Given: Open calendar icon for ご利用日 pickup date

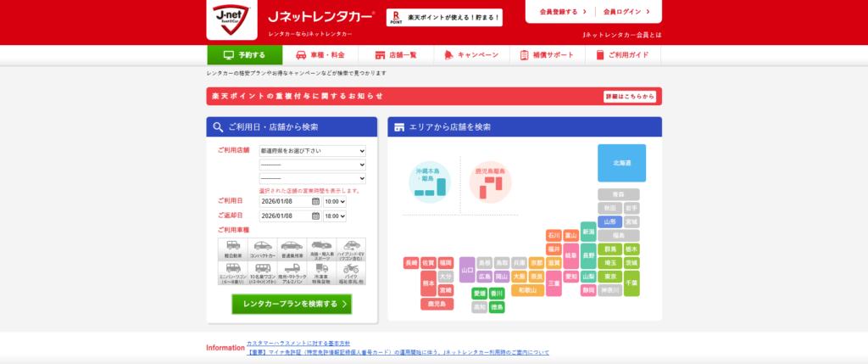Looking at the screenshot, I should click(315, 202).
